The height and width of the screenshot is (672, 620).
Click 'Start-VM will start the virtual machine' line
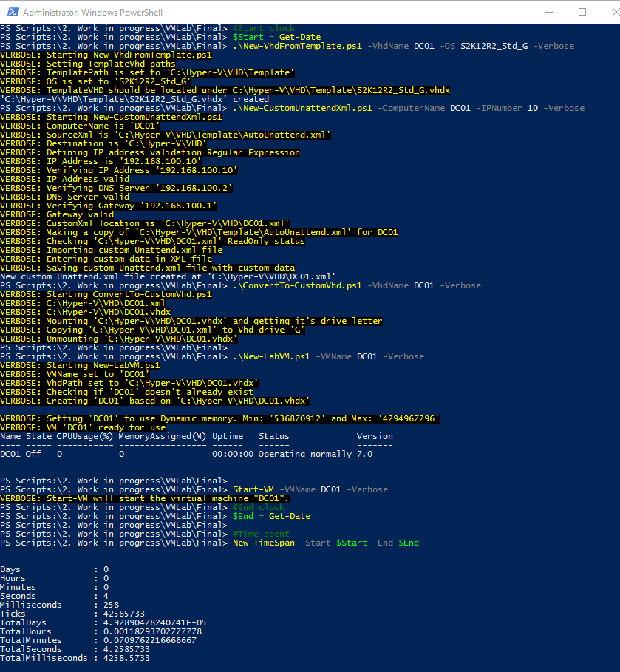[145, 498]
